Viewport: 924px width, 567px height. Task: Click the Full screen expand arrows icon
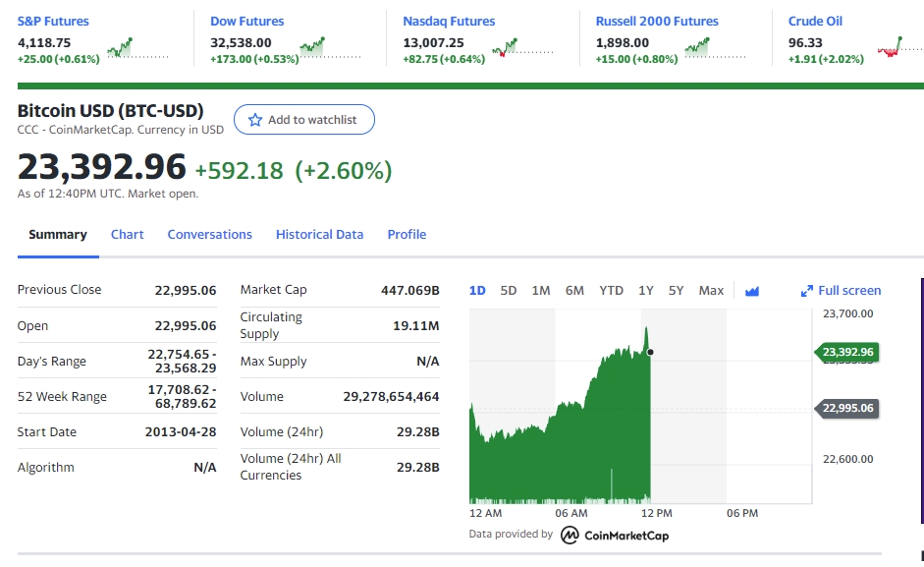(807, 291)
